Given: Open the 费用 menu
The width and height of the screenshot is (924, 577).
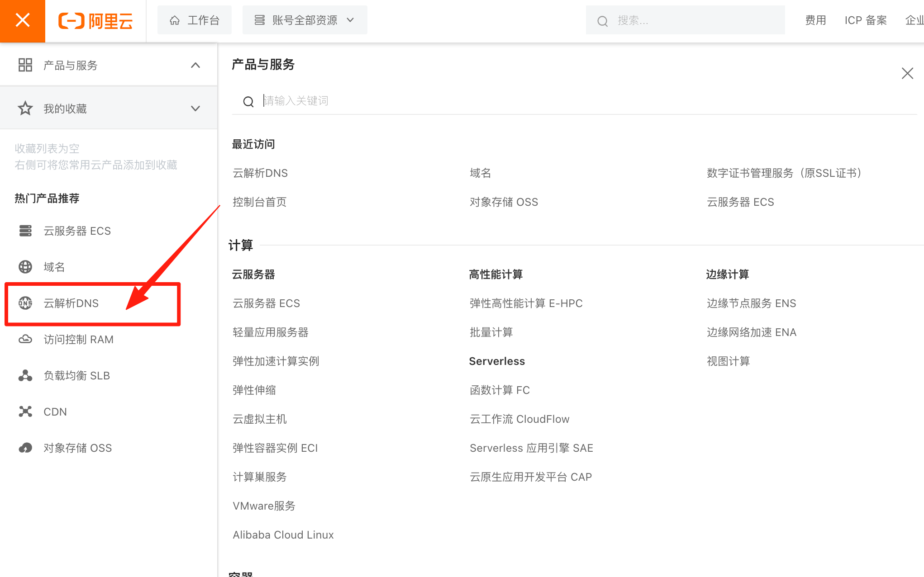Looking at the screenshot, I should [815, 20].
